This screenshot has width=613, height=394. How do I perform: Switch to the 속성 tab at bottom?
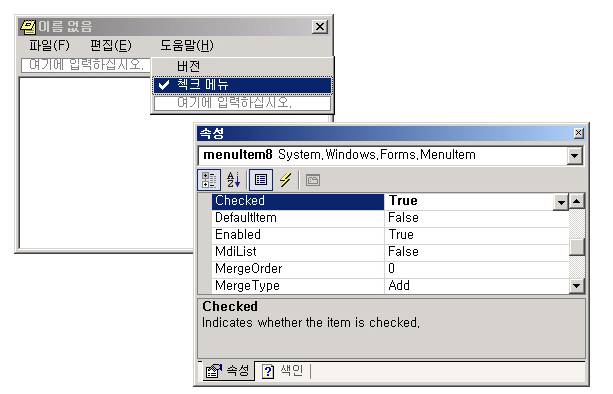click(228, 371)
